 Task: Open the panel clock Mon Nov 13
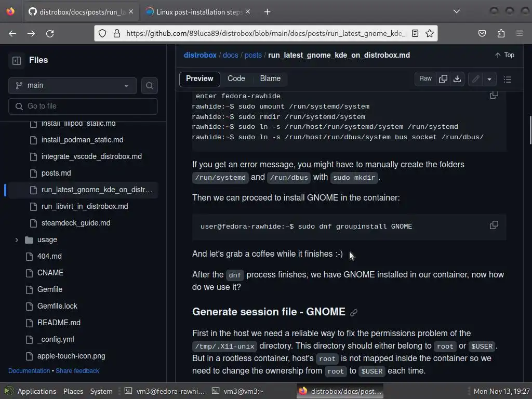coord(501,391)
